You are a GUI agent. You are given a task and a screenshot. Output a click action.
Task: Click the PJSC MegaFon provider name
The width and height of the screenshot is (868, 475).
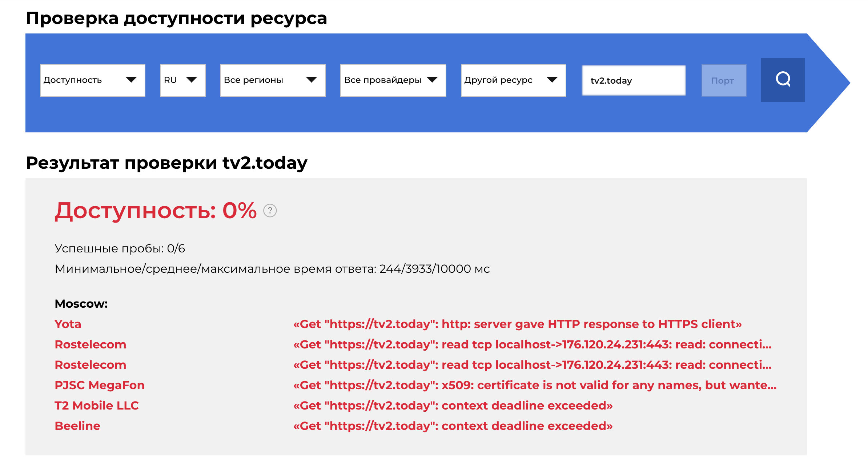tap(100, 385)
